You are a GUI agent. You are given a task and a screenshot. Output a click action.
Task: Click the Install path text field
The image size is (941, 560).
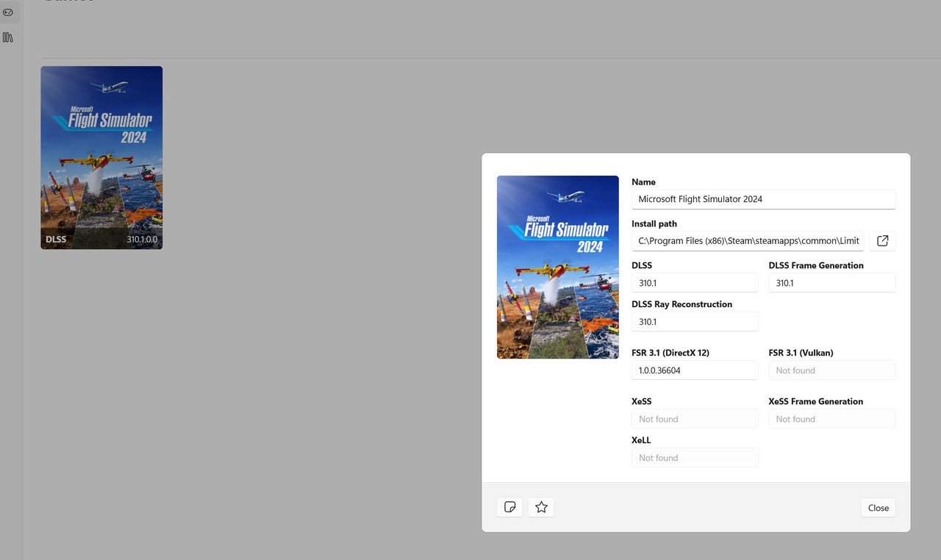click(x=748, y=241)
